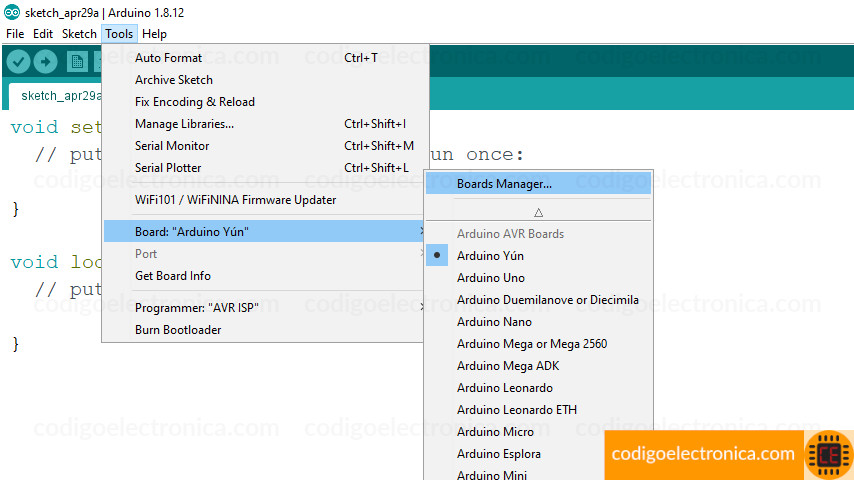
Task: Click the scroll-up triangle in boards list
Action: coord(538,212)
